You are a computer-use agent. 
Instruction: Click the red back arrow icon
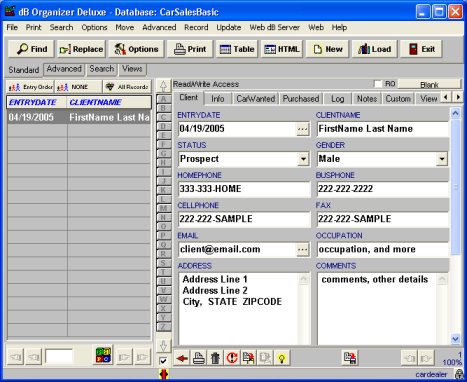[182, 358]
